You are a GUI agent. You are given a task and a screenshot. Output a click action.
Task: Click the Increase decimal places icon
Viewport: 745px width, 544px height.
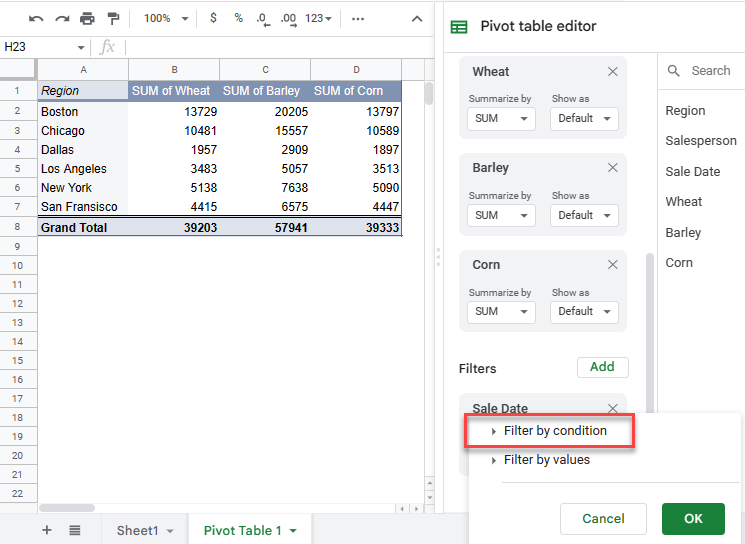(288, 18)
